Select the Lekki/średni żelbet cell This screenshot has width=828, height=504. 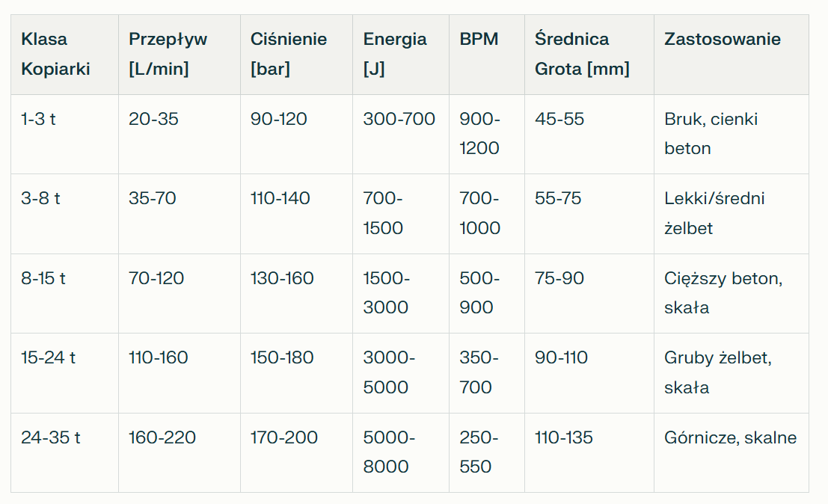click(714, 213)
